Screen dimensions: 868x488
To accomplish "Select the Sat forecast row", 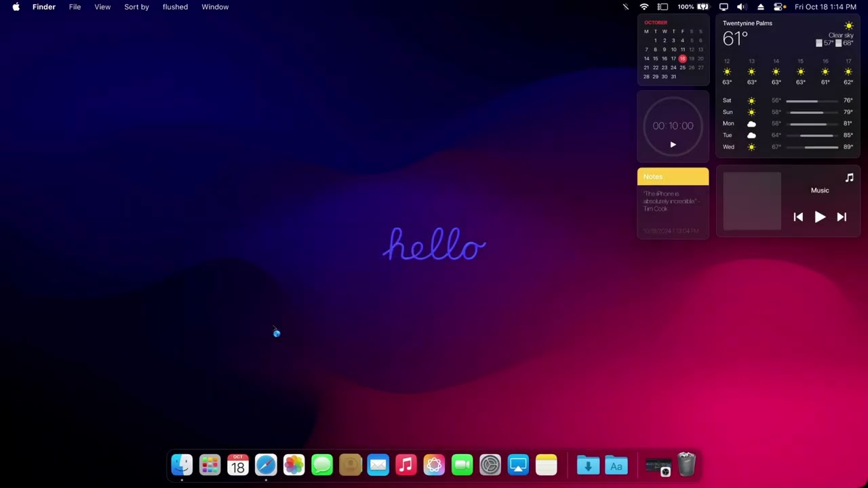I will [787, 100].
